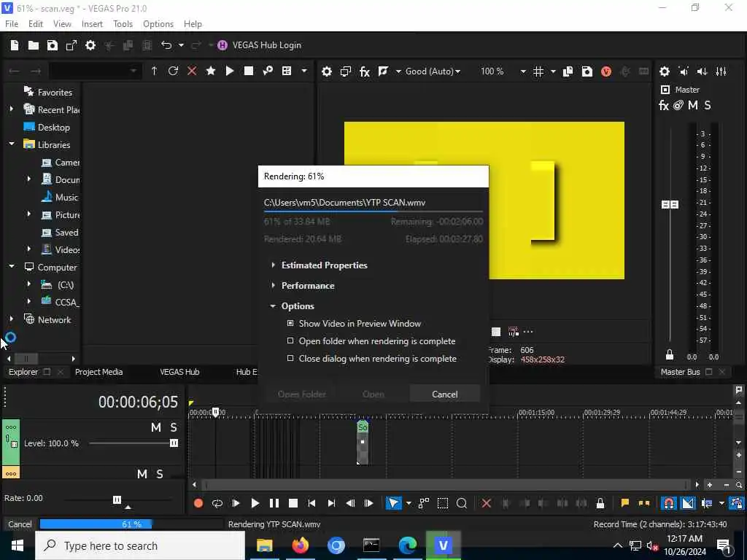Click the Master volume fader handle
This screenshot has height=560, width=747.
pyautogui.click(x=670, y=204)
